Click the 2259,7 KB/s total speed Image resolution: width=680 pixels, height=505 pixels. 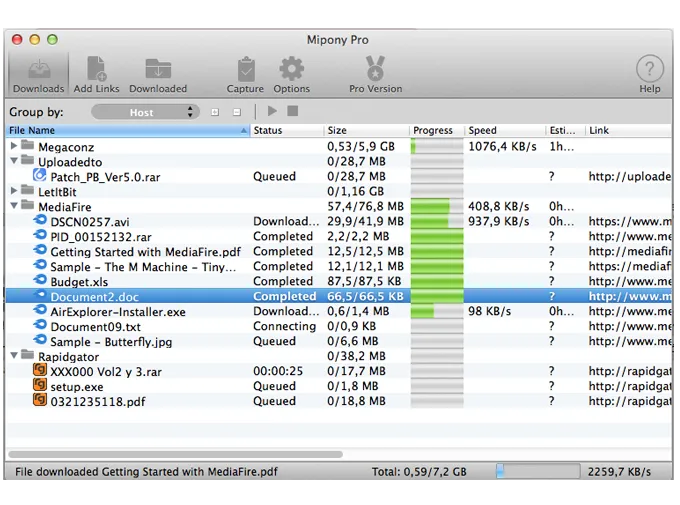tap(619, 472)
